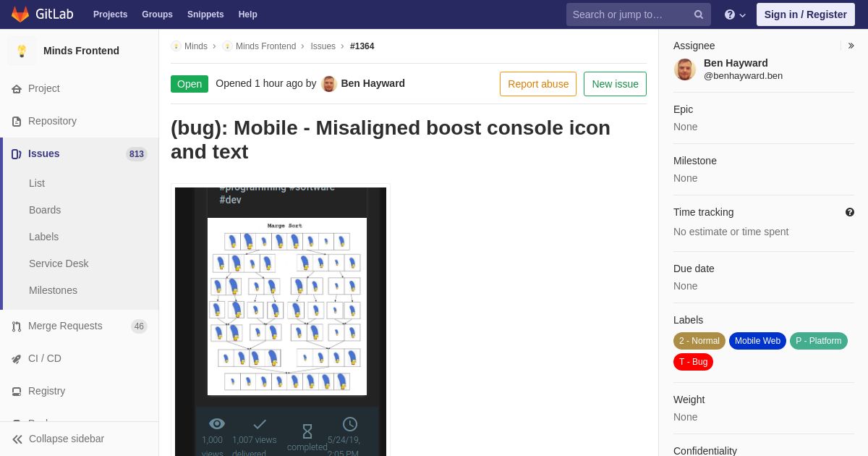868x456 pixels.
Task: Click the Mobile Web label
Action: pos(757,341)
